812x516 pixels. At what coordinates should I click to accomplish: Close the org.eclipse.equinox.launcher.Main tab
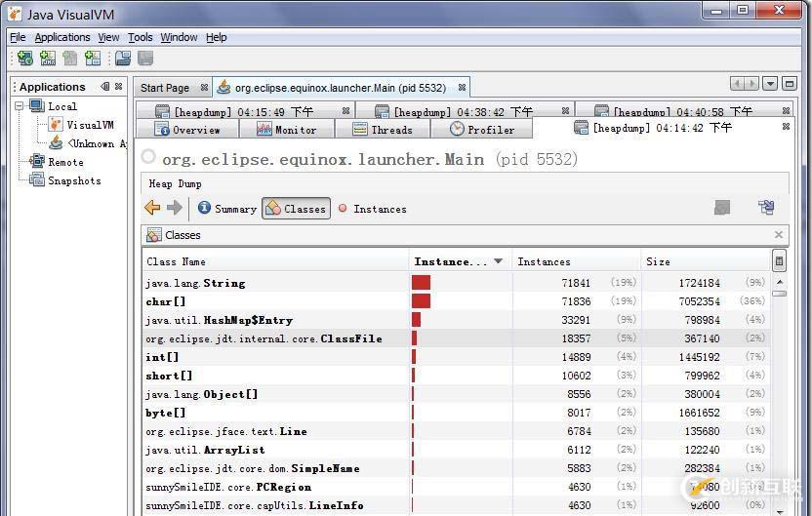(462, 88)
